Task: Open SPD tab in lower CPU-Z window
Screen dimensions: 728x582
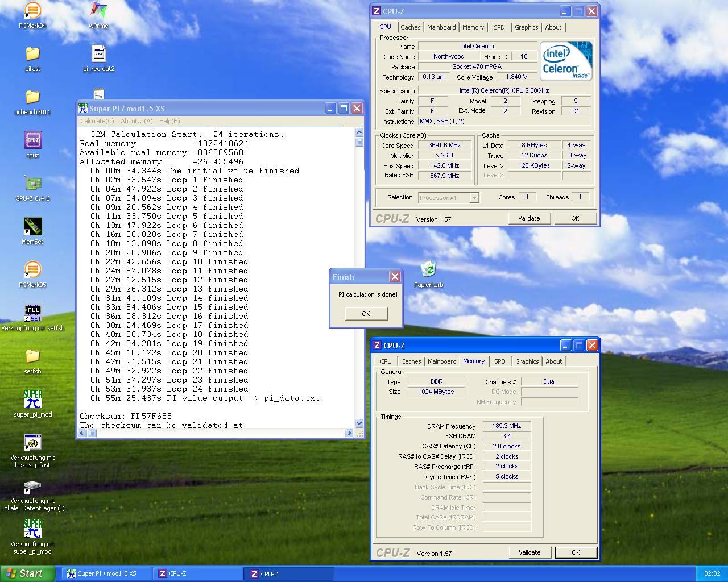Action: tap(499, 361)
